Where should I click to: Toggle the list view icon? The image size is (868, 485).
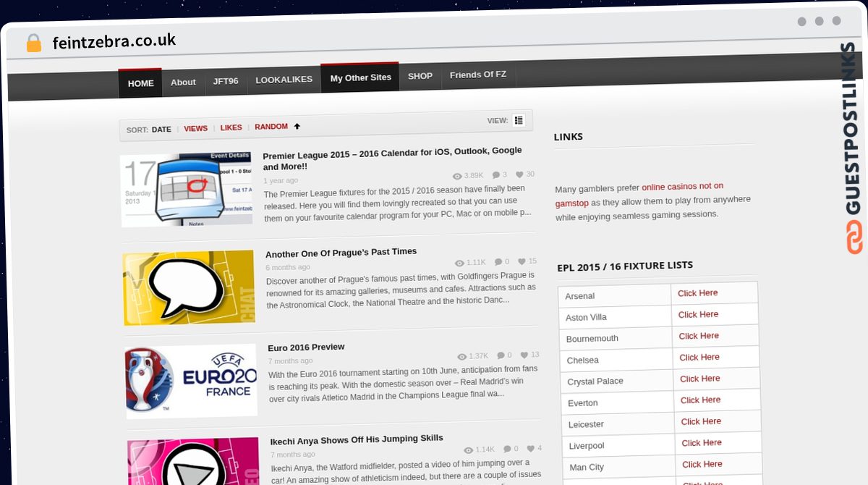(x=519, y=120)
